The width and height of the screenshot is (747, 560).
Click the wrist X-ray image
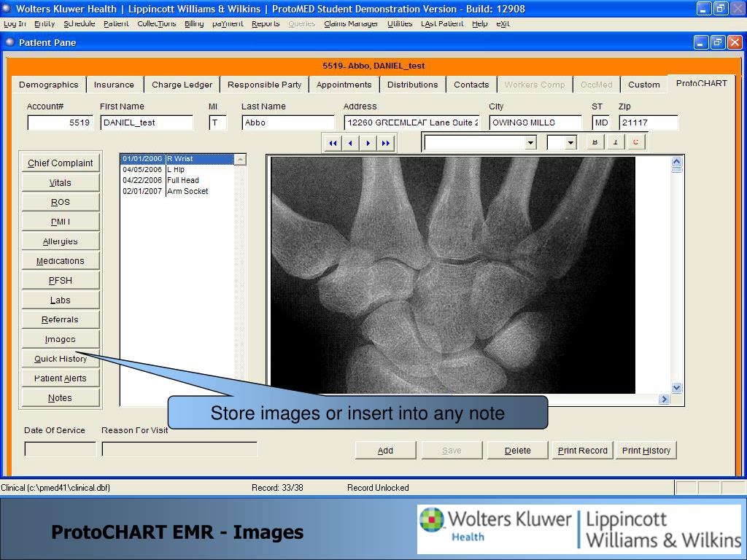click(x=453, y=275)
